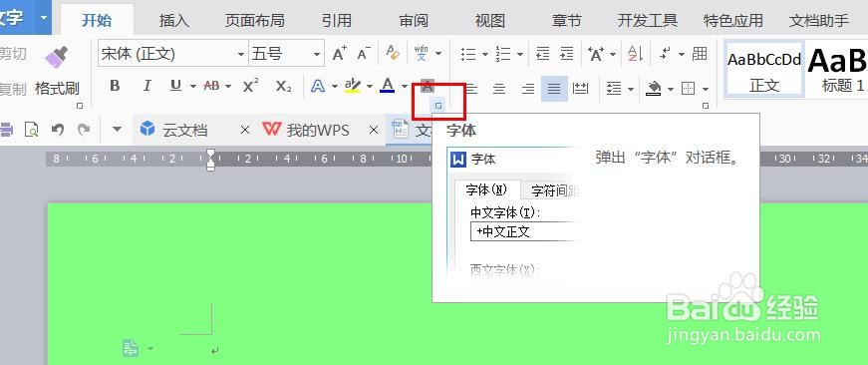Expand the line spacing options arrow
This screenshot has height=365, width=868.
click(x=631, y=89)
